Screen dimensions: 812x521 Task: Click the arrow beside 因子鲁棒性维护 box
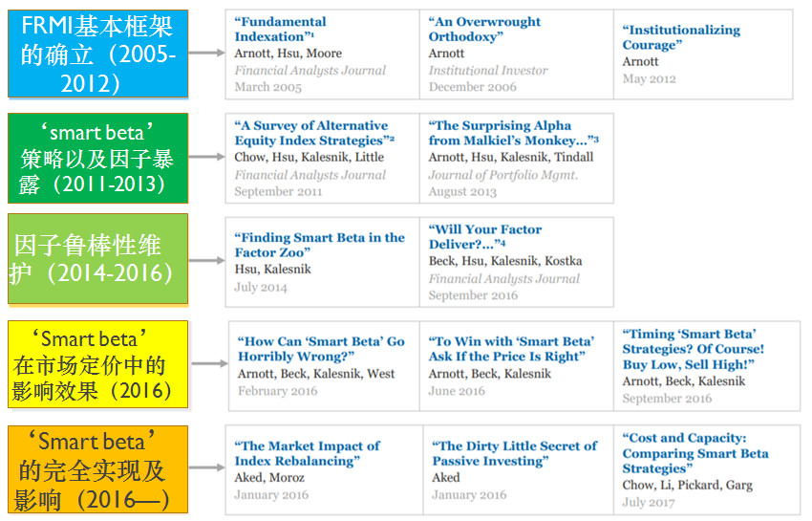(x=206, y=259)
